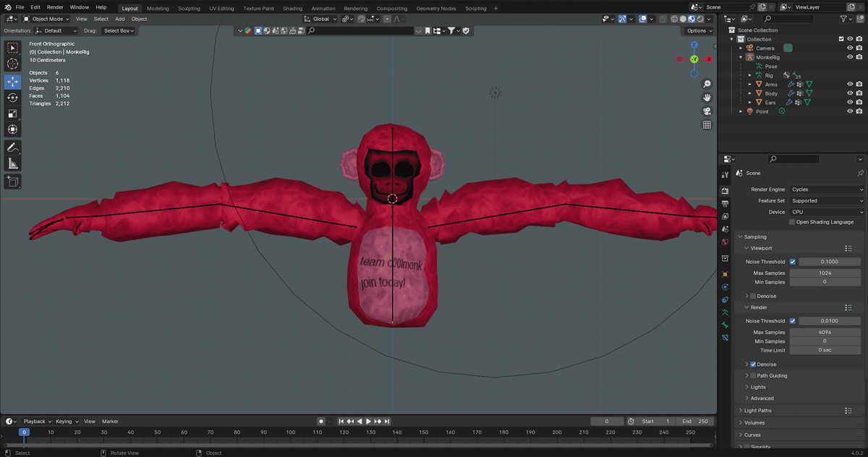Image resolution: width=868 pixels, height=457 pixels.
Task: Select the Scale tool
Action: (x=12, y=114)
